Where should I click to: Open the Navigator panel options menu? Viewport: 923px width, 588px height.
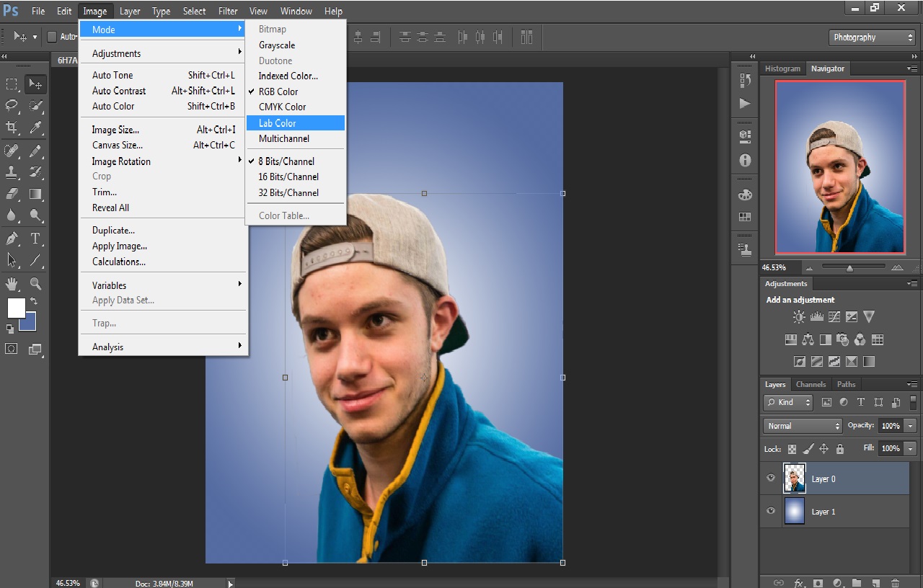pyautogui.click(x=913, y=68)
